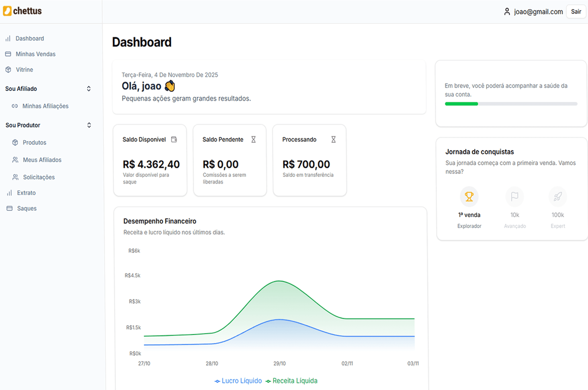Click the copy icon on Saldo Disponível card
Image resolution: width=588 pixels, height=390 pixels.
[x=174, y=140]
